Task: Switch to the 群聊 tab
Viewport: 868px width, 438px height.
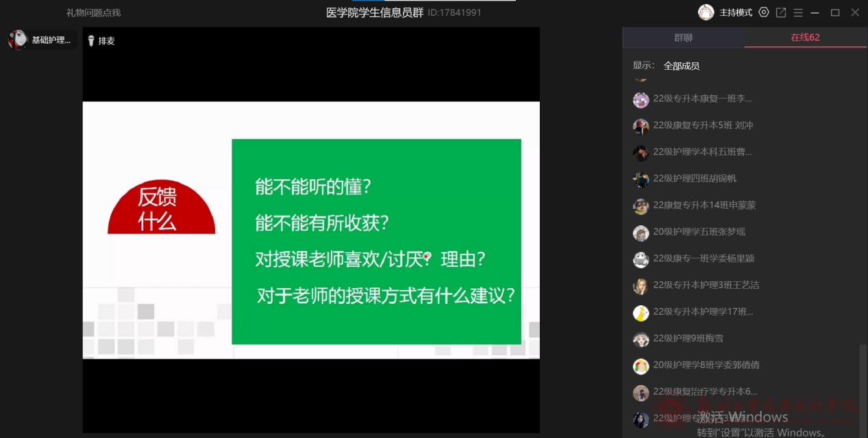Action: click(x=683, y=38)
